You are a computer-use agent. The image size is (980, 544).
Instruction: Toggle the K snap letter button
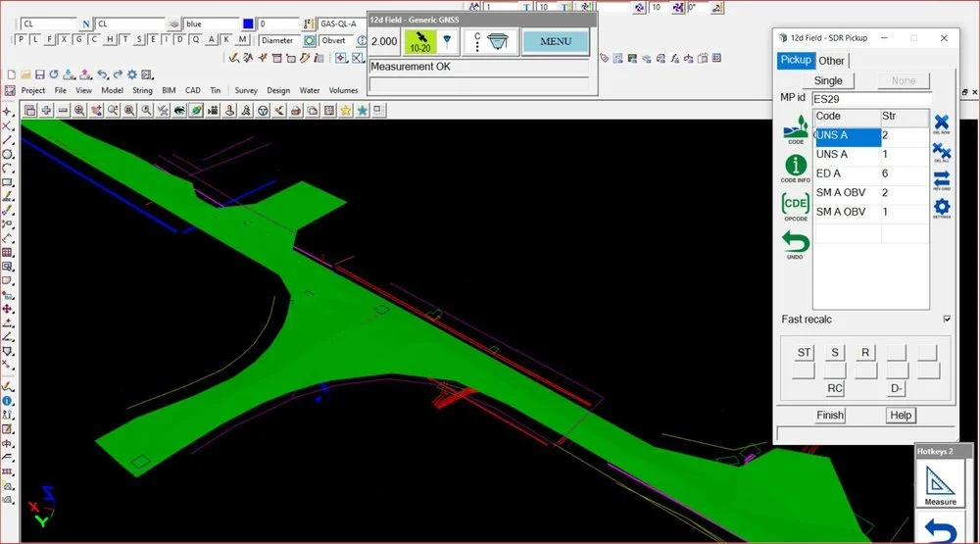226,39
